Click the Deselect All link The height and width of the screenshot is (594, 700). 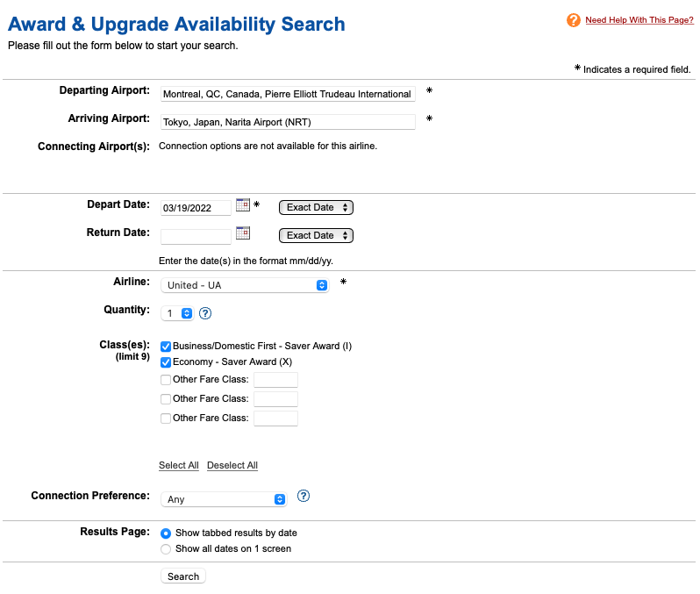[x=232, y=466]
